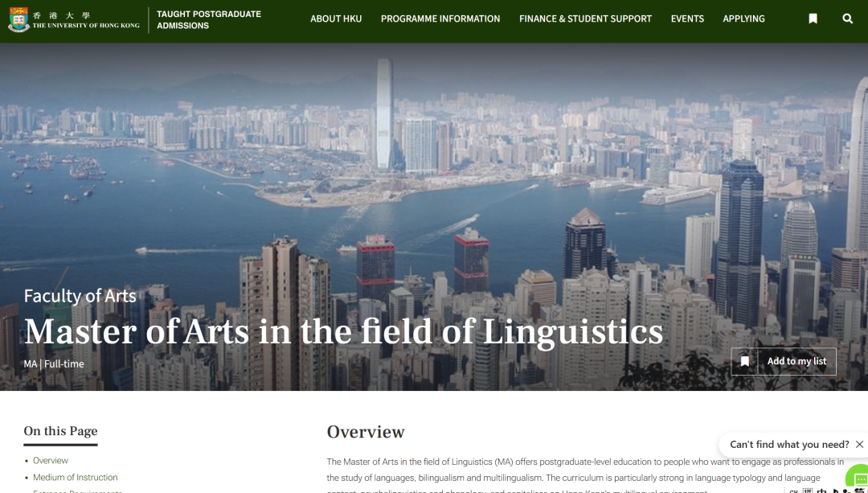Click the "Master of Arts in the field of Linguistics" title
The height and width of the screenshot is (493, 868).
point(343,331)
